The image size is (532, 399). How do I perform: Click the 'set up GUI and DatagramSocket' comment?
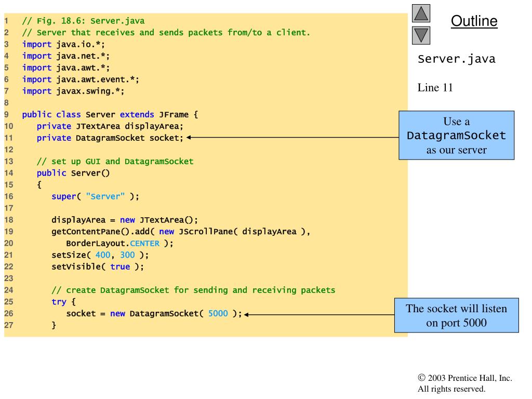pyautogui.click(x=115, y=161)
